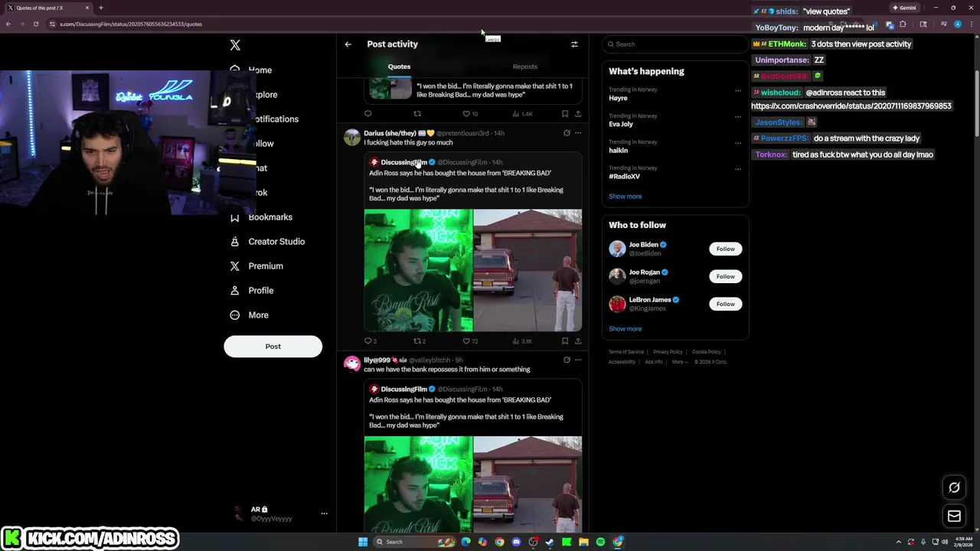Image resolution: width=980 pixels, height=551 pixels.
Task: Follow Joe Rogan
Action: coord(725,276)
